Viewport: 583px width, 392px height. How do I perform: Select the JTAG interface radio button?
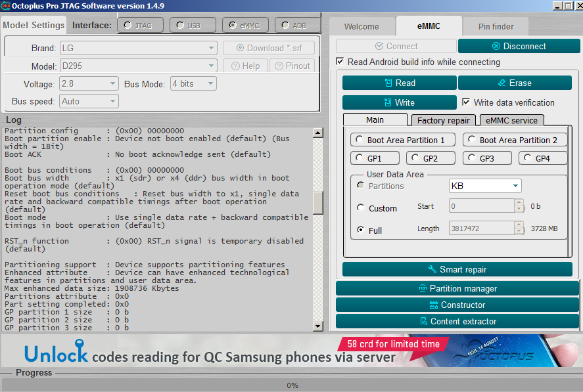[128, 25]
